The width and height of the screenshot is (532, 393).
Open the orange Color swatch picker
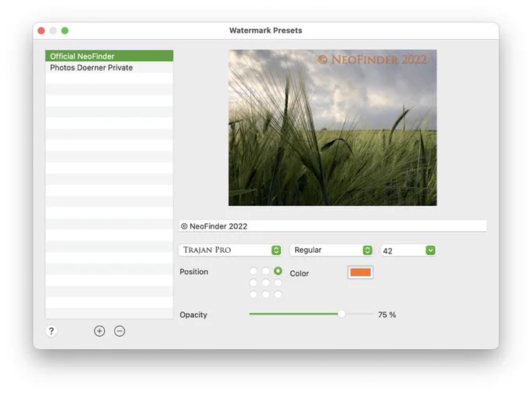pyautogui.click(x=361, y=272)
